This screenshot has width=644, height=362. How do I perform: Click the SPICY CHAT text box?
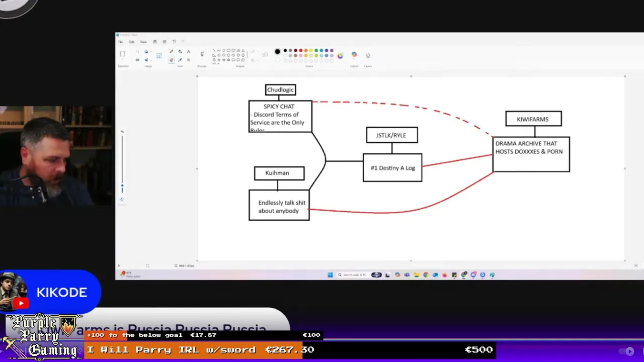tap(280, 117)
